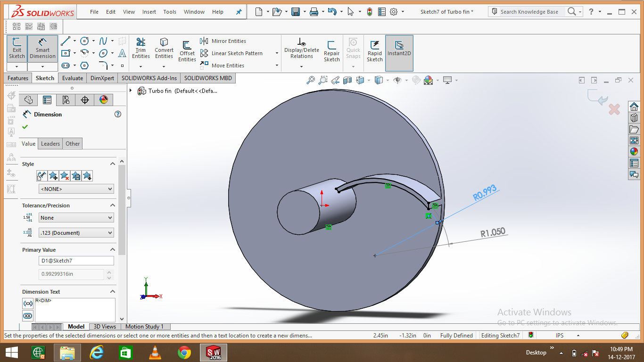This screenshot has height=362, width=644.
Task: Toggle the Quick Snaps button
Action: [353, 49]
